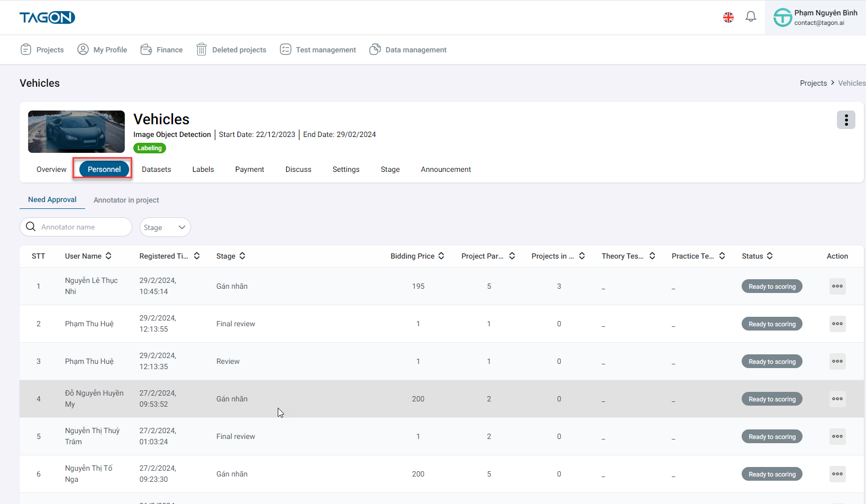Open Deleted projects via the trash icon
The width and height of the screenshot is (866, 504).
point(202,50)
